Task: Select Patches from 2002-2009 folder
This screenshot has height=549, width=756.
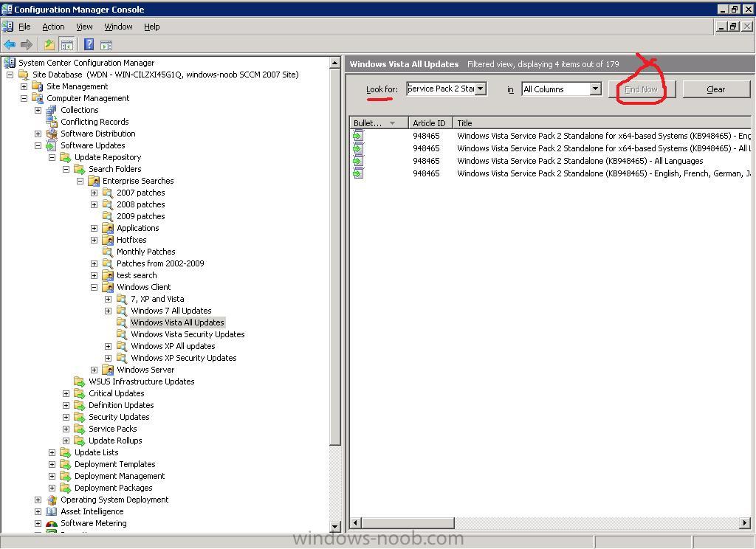Action: pos(160,263)
